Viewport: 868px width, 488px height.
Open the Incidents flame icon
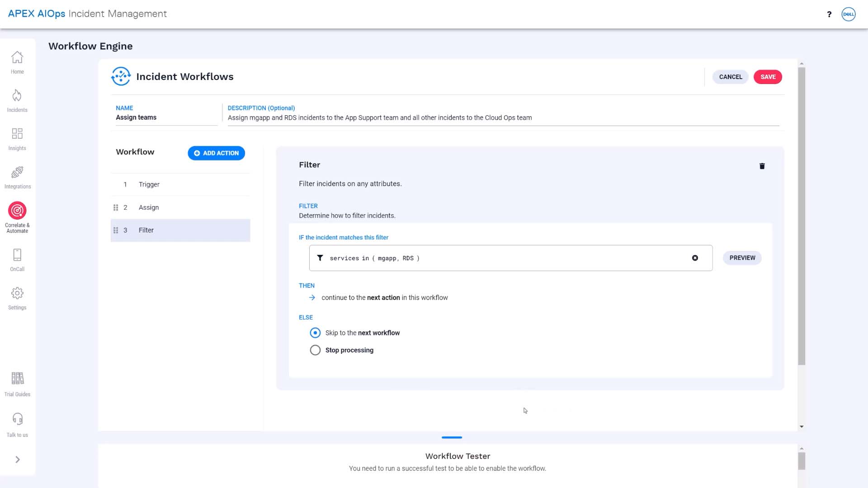[17, 96]
